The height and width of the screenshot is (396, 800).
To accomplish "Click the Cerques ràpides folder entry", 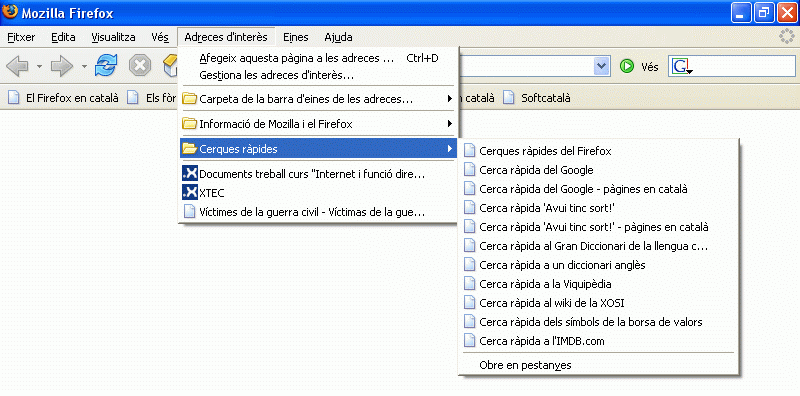I will 318,149.
